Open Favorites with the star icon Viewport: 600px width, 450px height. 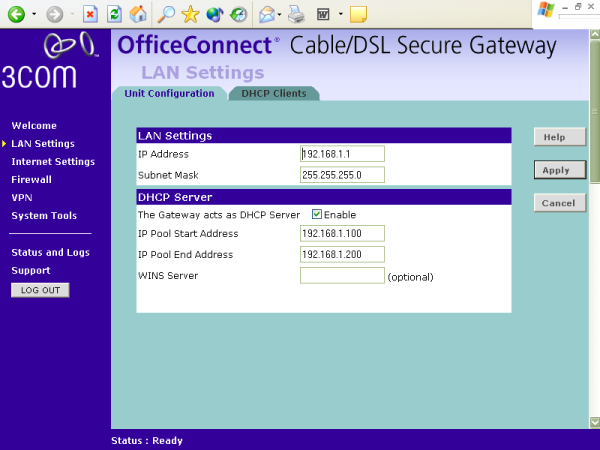pyautogui.click(x=190, y=15)
